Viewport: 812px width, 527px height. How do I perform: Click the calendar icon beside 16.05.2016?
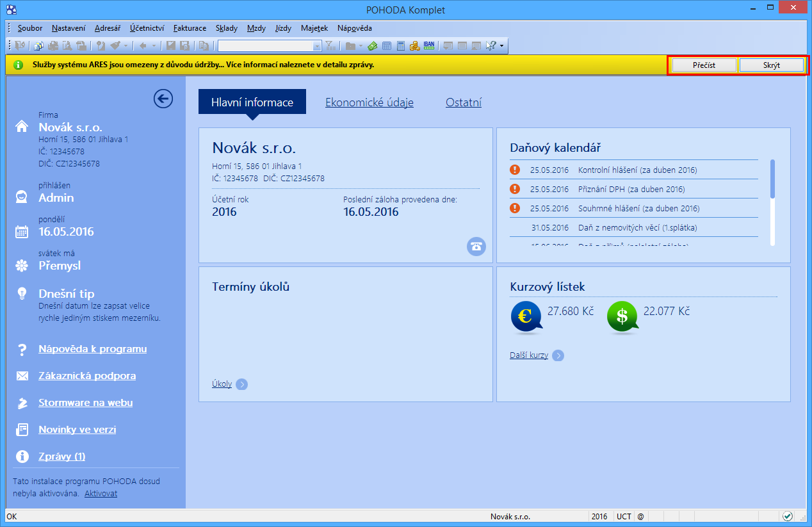(22, 232)
